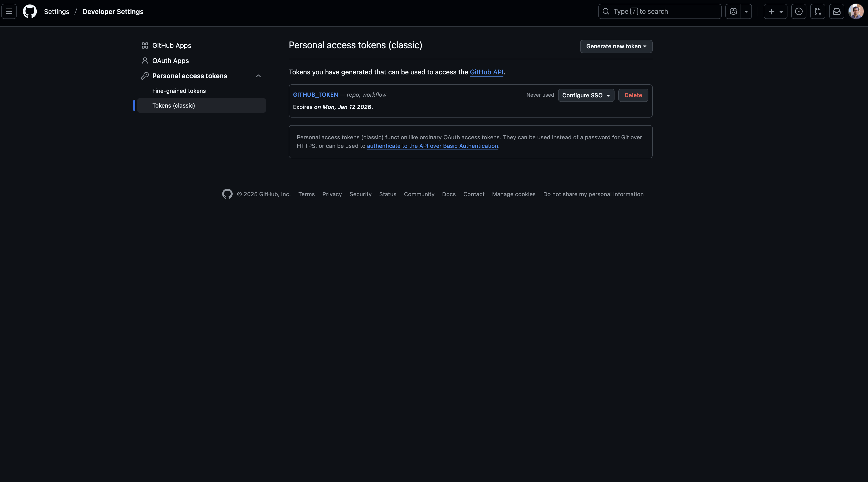Open the Generate new token dropdown
Image resolution: width=868 pixels, height=482 pixels.
(x=616, y=46)
